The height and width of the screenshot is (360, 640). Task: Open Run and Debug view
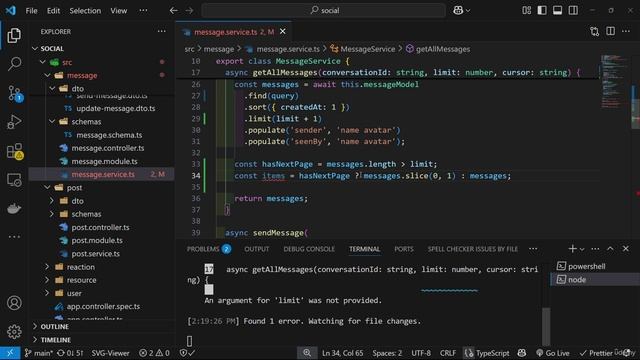14,122
